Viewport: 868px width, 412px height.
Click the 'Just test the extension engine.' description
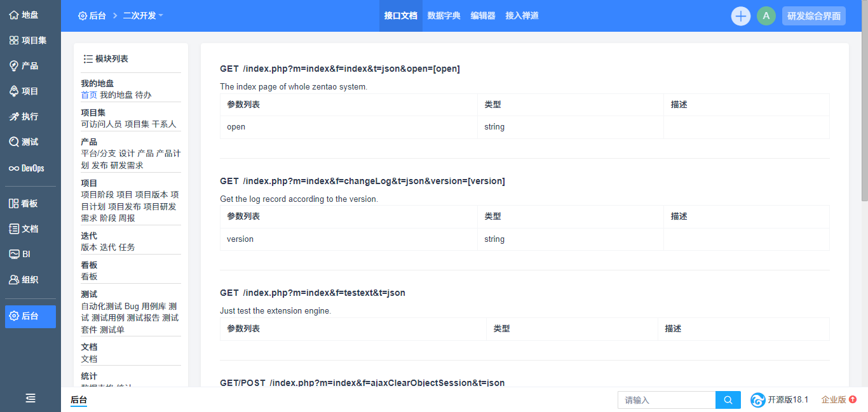point(276,311)
